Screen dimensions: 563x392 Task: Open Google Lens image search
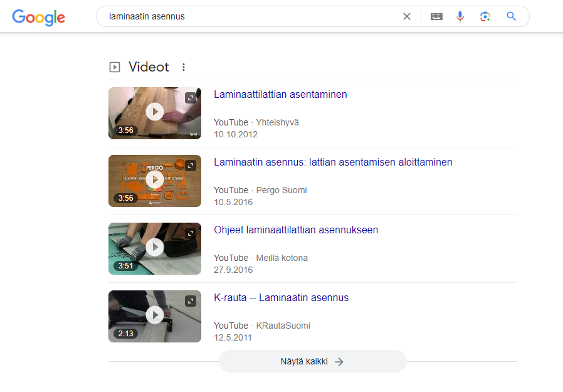tap(485, 16)
